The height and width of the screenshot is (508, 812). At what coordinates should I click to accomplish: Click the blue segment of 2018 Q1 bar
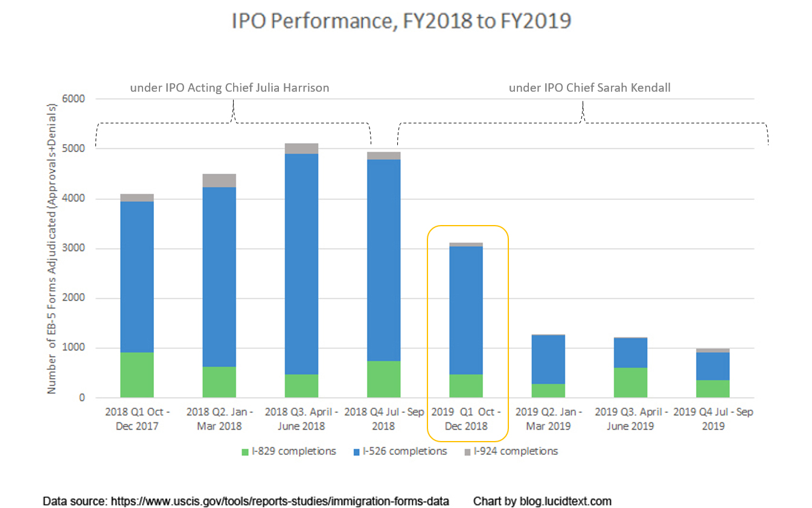(137, 278)
